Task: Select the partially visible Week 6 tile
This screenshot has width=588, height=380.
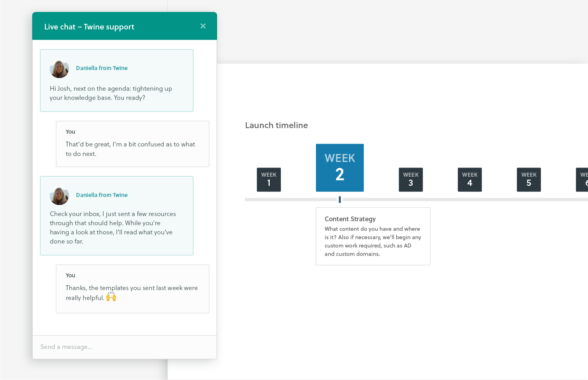Action: (x=582, y=179)
